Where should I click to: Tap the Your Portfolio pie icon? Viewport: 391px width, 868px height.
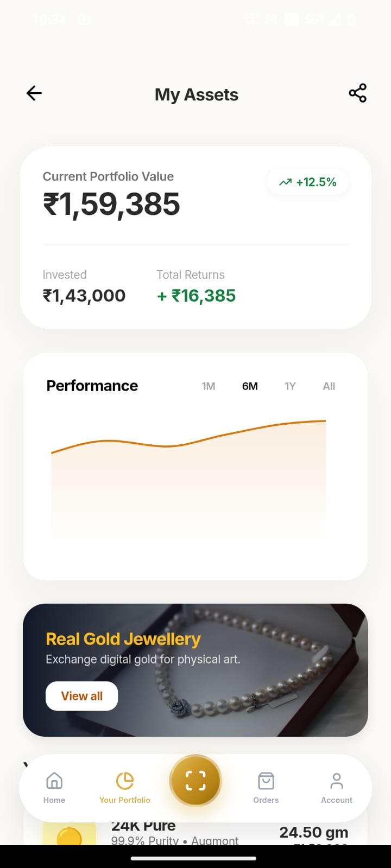[125, 781]
